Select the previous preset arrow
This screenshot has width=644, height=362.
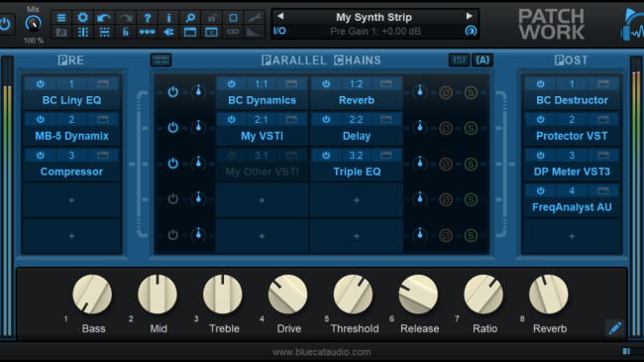coord(280,16)
